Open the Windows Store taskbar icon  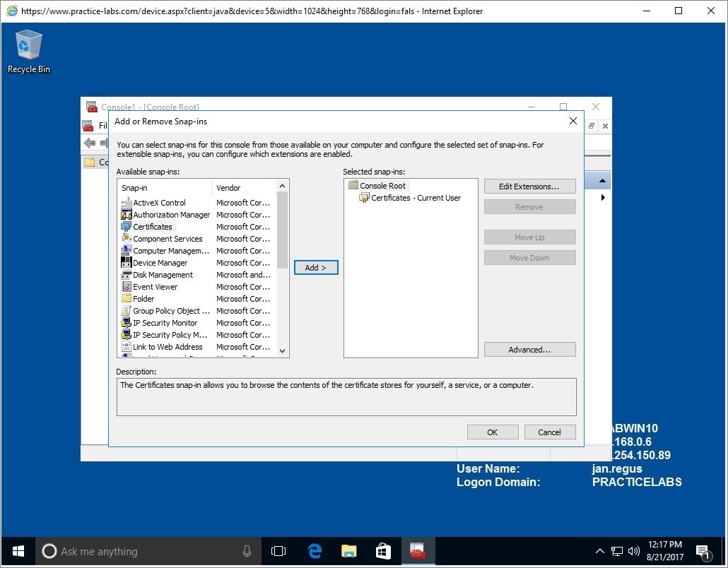[x=383, y=551]
